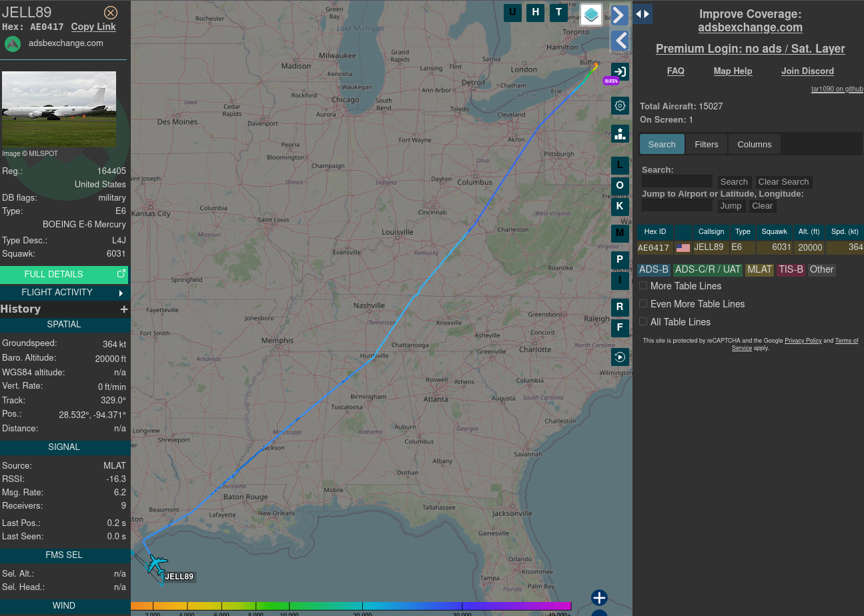The image size is (864, 616).
Task: Switch to the Search tab
Action: click(662, 144)
